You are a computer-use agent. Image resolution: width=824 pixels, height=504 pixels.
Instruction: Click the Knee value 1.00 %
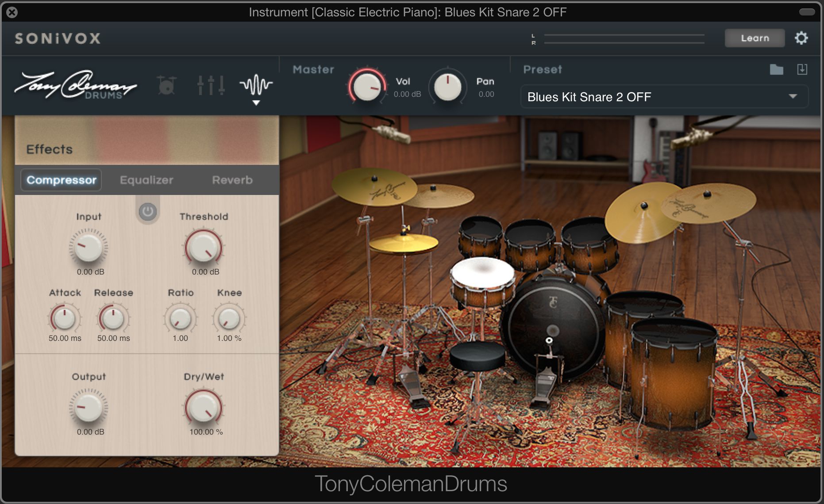click(229, 338)
